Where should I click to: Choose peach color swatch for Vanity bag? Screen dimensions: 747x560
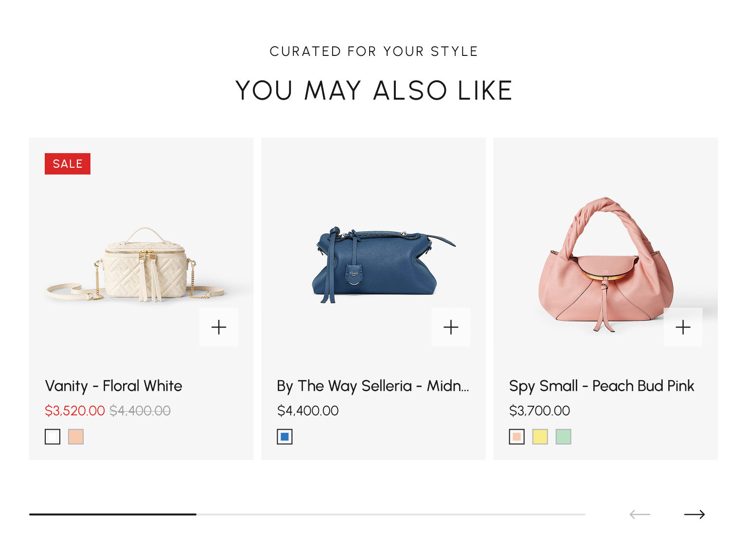click(x=76, y=437)
